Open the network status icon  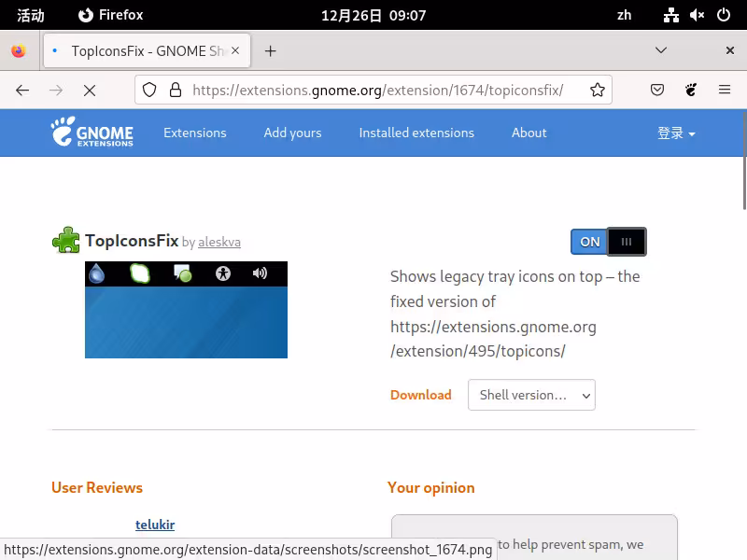[x=671, y=15]
